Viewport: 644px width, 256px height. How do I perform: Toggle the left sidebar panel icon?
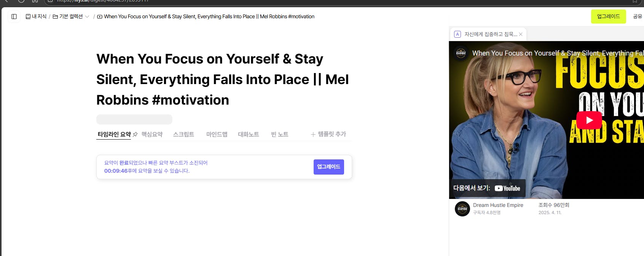[14, 16]
